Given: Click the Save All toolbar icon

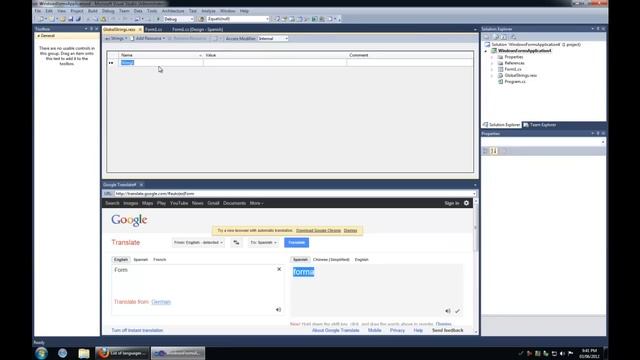Looking at the screenshot, I should click(78, 19).
